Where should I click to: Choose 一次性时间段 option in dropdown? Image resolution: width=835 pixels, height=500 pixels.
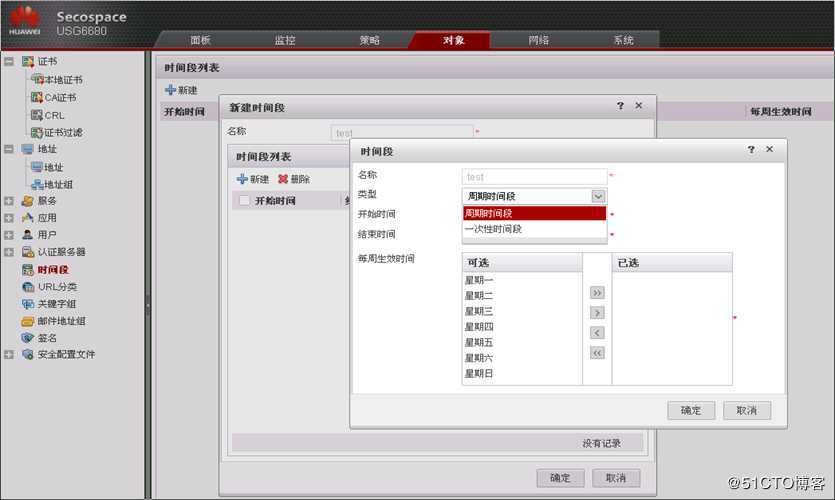(x=534, y=229)
